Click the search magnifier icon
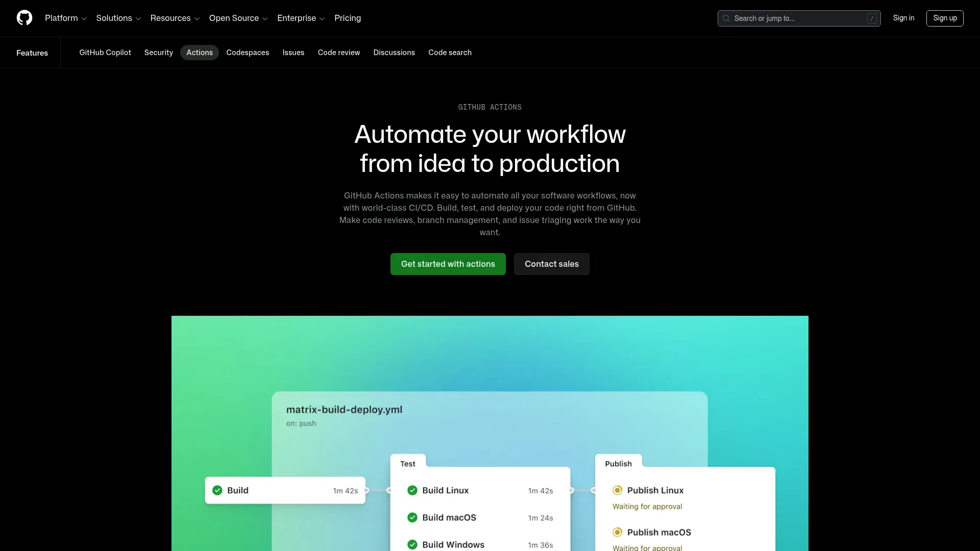Screen dimensions: 980x551 (x=726, y=18)
